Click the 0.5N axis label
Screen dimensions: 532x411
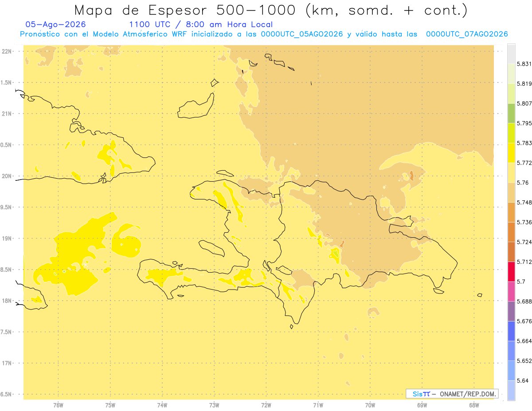click(x=7, y=145)
